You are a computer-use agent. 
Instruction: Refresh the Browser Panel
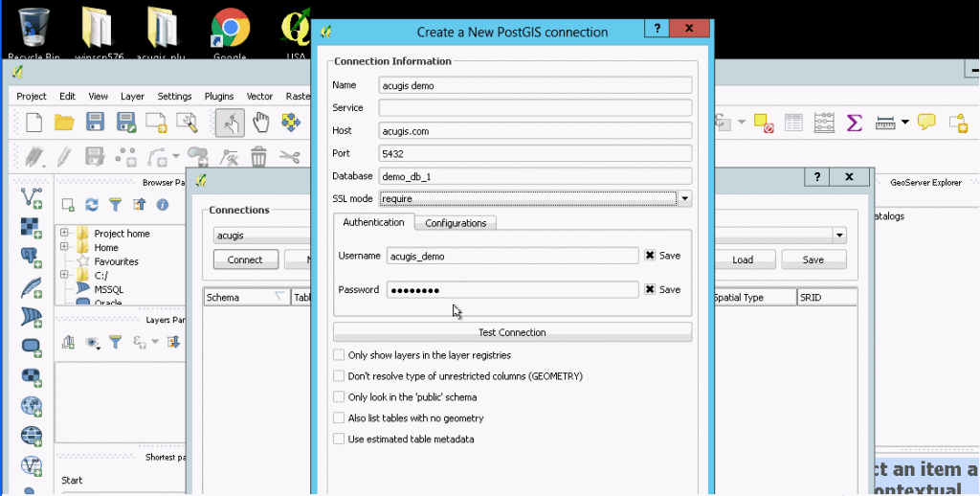(92, 205)
